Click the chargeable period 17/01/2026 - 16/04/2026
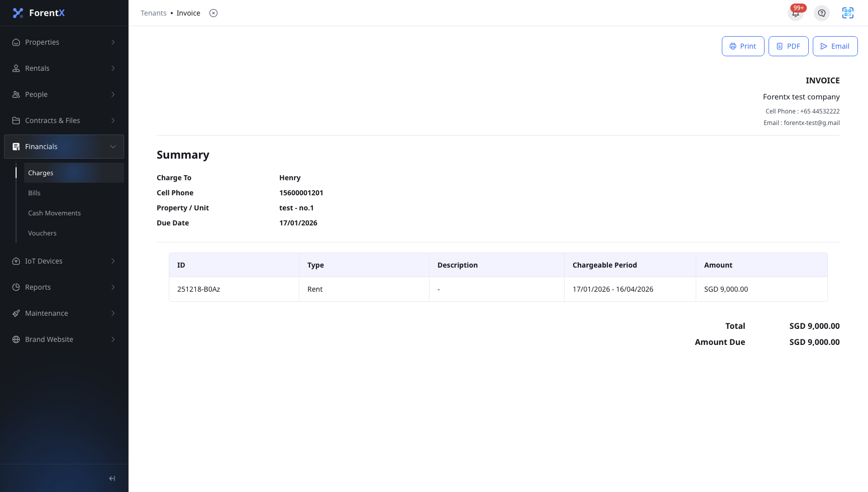Screen dimensions: 868x492 [x=613, y=289]
